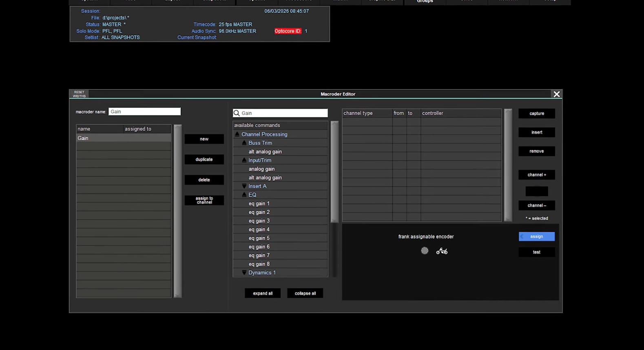The height and width of the screenshot is (350, 644).
Task: Click the blue assign button
Action: (x=536, y=236)
